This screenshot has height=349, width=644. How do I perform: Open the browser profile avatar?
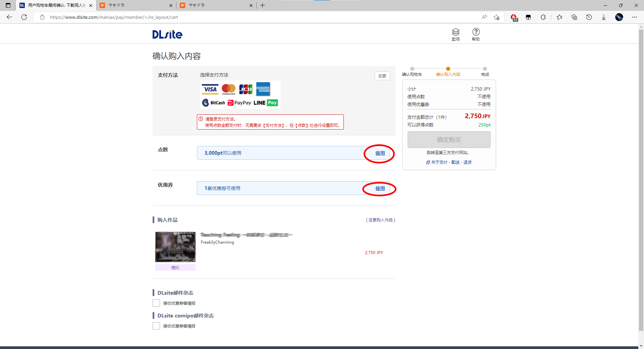(619, 17)
